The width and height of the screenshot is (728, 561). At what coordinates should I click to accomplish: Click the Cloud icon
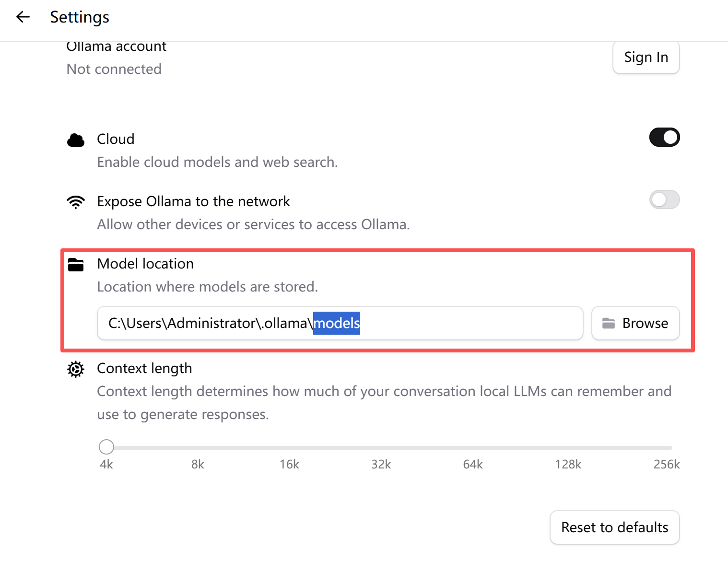[x=76, y=140]
